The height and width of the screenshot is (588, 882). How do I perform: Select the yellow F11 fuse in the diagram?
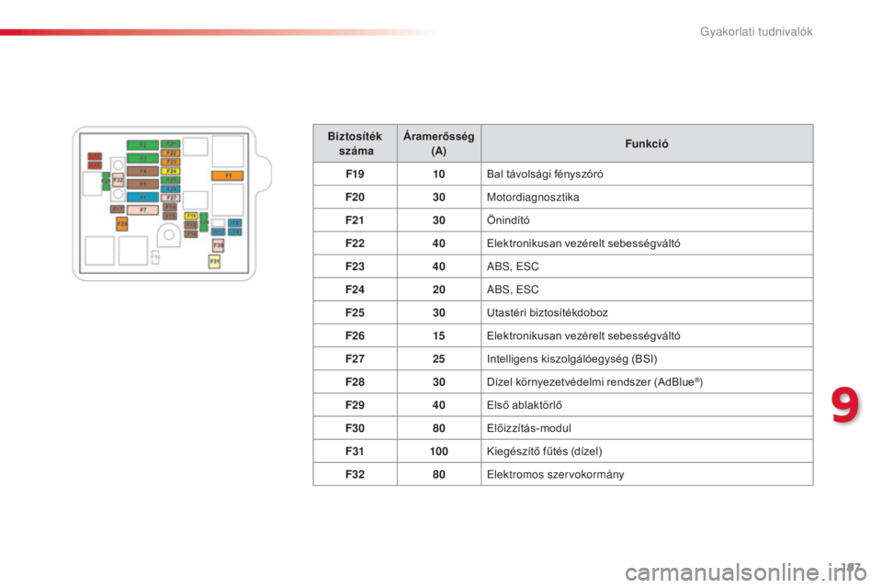(x=191, y=216)
